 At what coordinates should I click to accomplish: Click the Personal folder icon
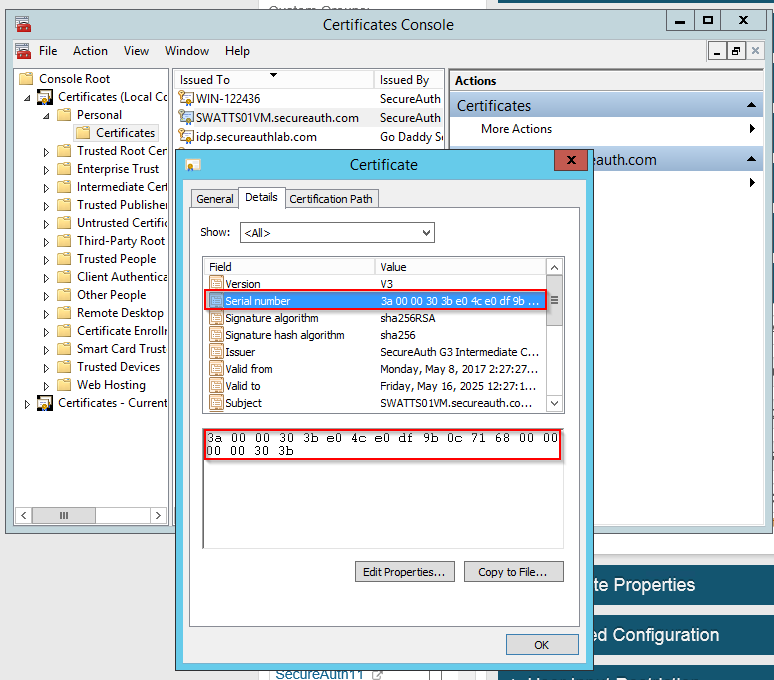[64, 114]
